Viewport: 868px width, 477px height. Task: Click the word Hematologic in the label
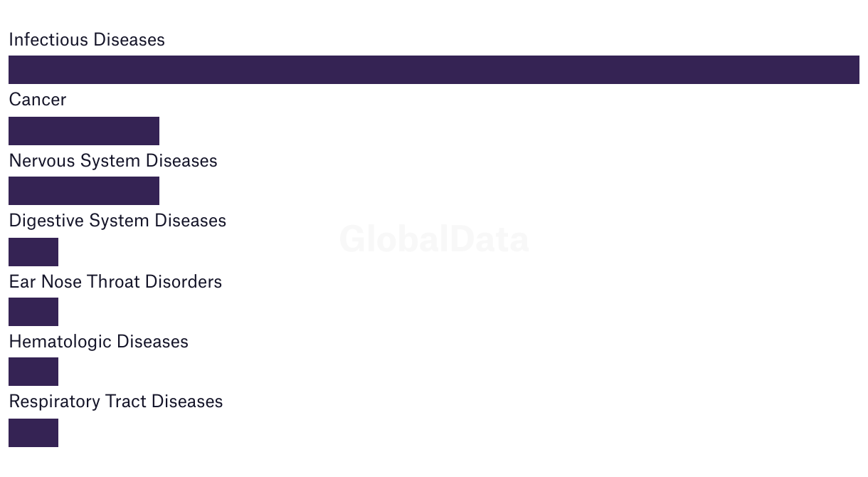coord(60,342)
